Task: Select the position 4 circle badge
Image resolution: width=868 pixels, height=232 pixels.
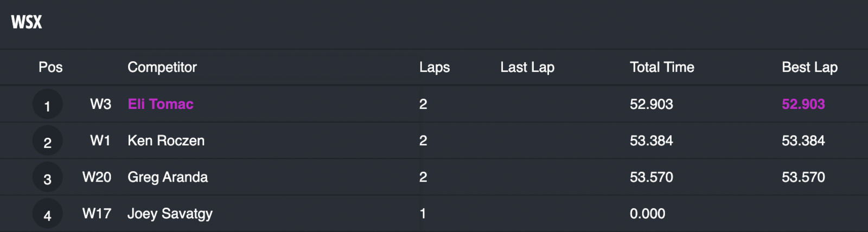Action: 47,214
